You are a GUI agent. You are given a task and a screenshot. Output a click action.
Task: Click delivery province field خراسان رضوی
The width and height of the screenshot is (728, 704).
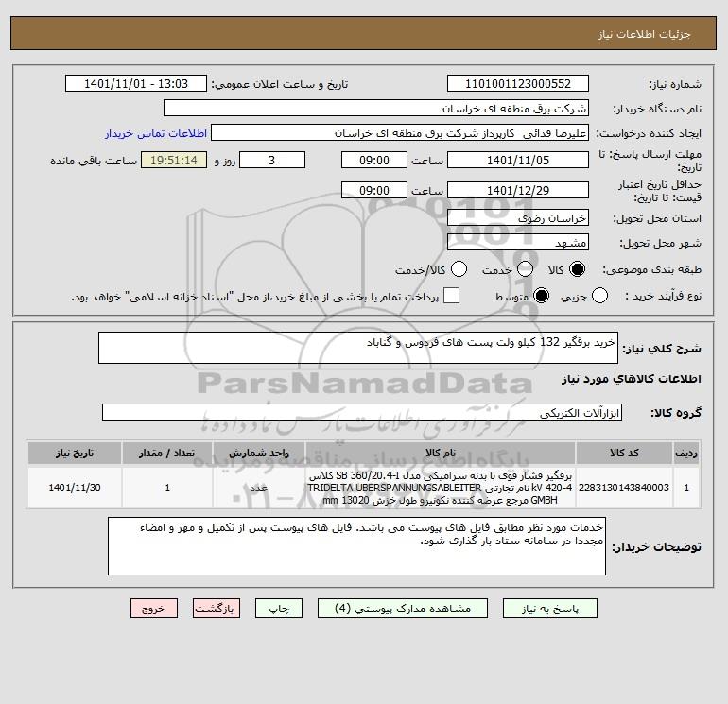click(x=518, y=217)
